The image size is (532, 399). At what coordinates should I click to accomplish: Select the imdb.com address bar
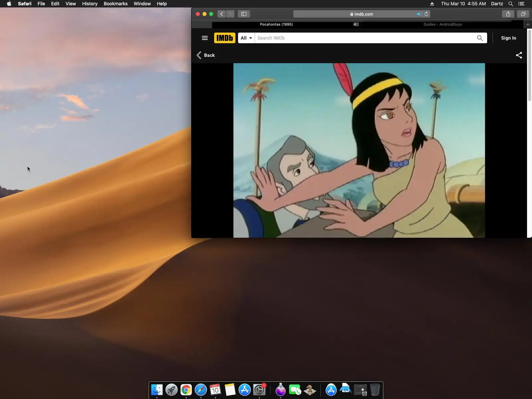point(362,14)
